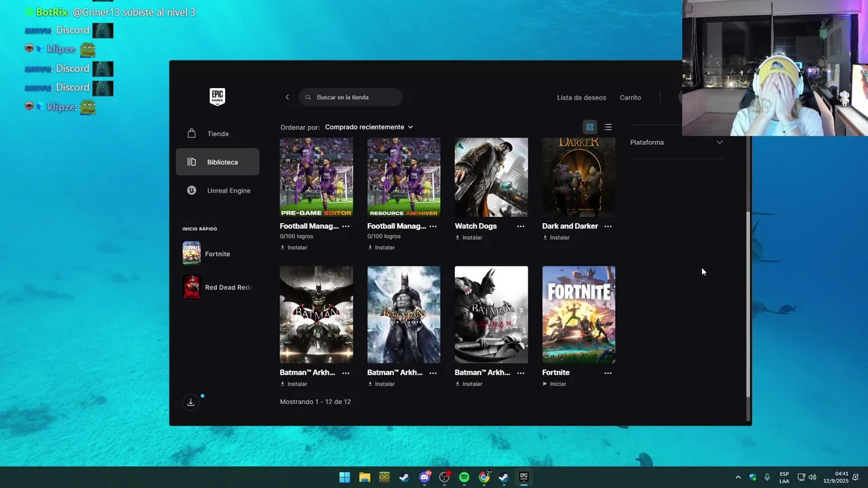Open the volume control in the system tray

(x=812, y=477)
